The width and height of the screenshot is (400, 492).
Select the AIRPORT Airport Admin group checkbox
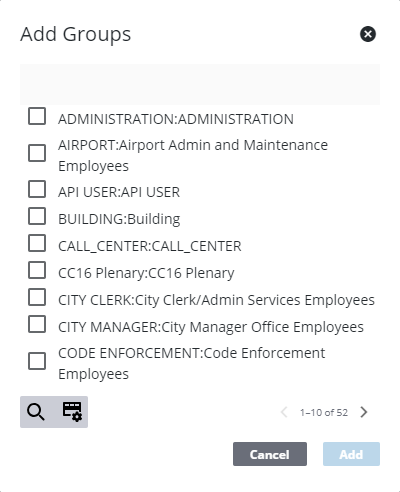pos(37,153)
